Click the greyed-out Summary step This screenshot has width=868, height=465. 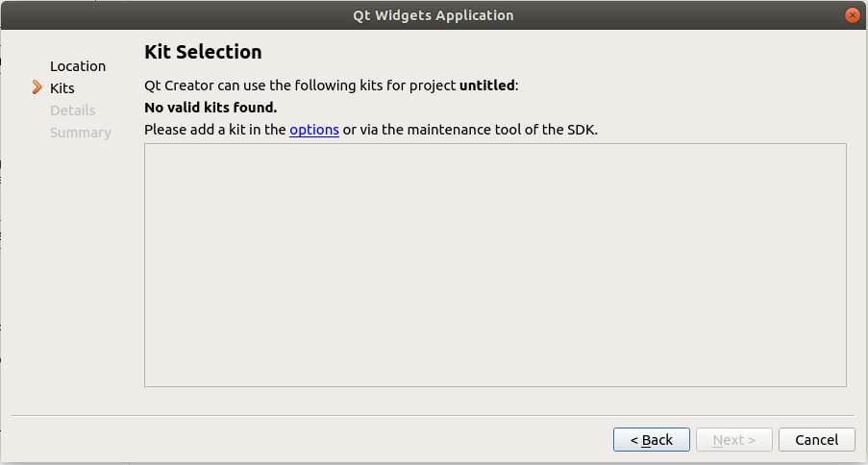pos(81,133)
